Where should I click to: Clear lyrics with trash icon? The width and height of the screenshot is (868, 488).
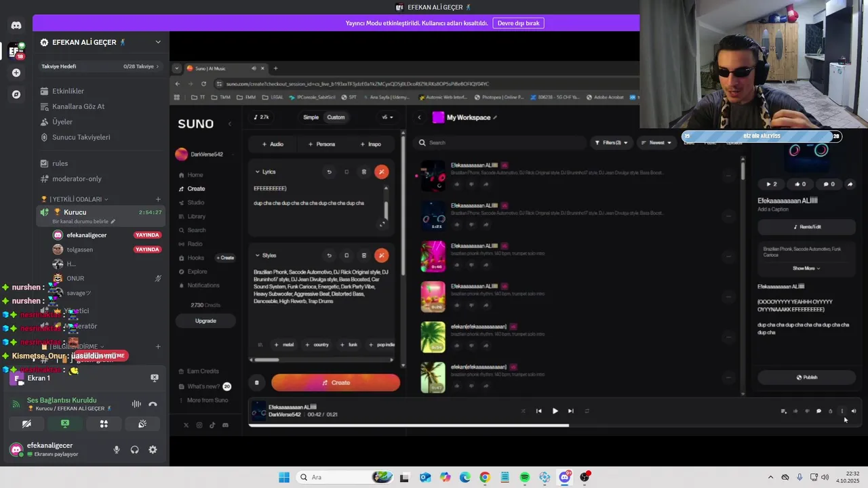pyautogui.click(x=363, y=172)
